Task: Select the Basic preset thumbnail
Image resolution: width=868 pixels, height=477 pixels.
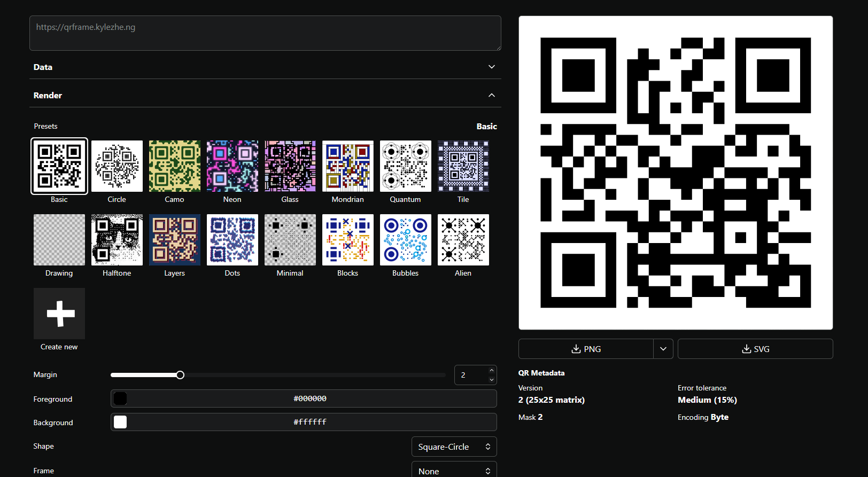Action: [x=59, y=166]
